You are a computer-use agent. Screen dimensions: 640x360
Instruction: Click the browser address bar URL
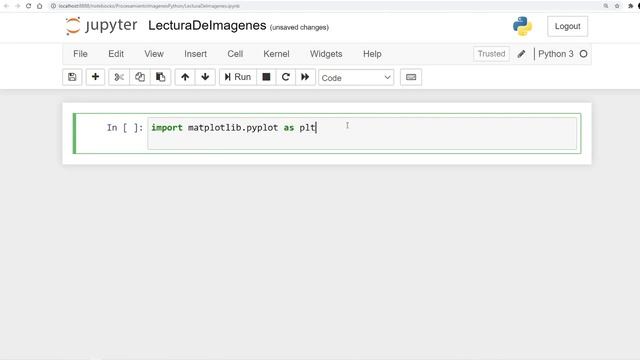(x=149, y=6)
